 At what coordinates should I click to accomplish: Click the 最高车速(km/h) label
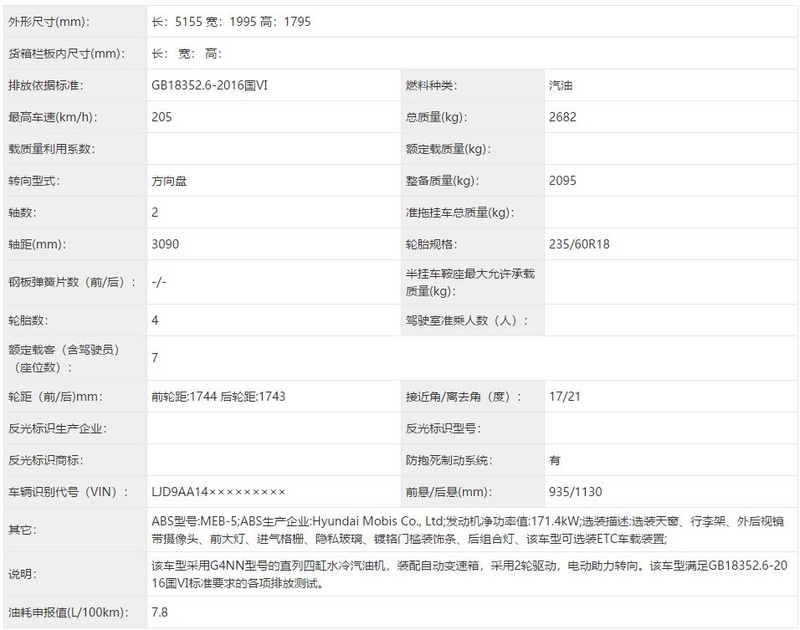[53, 117]
